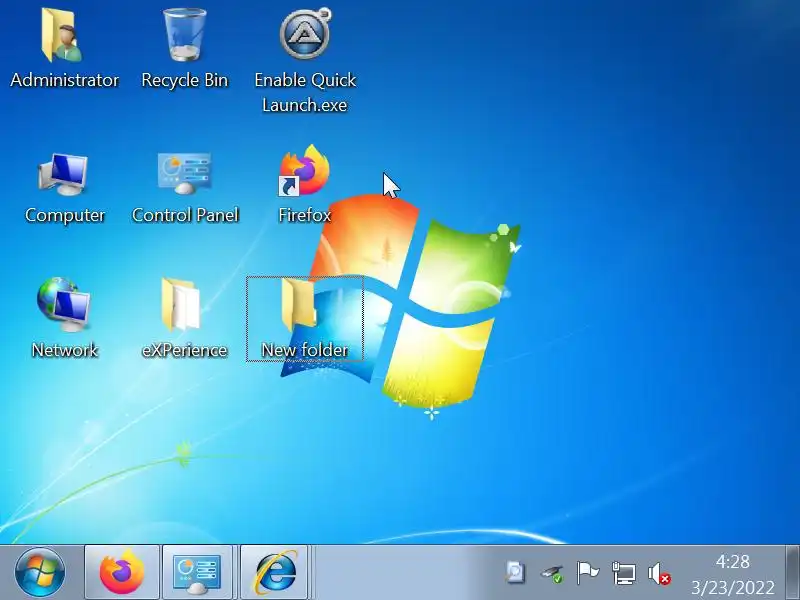Select the Control Panel desktop icon
This screenshot has height=600, width=800.
point(185,188)
